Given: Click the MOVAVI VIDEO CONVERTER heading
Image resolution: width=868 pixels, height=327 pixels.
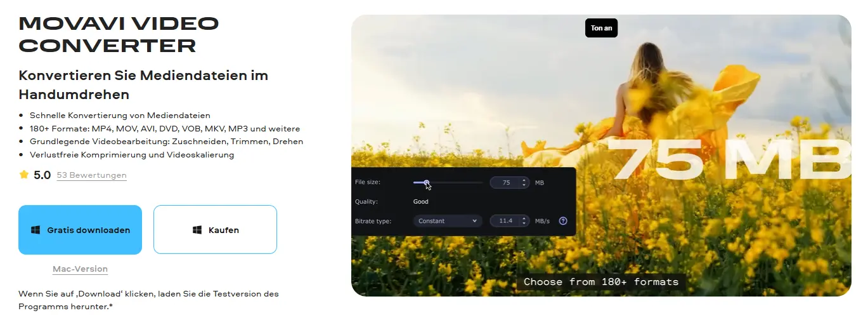Looking at the screenshot, I should (x=119, y=34).
